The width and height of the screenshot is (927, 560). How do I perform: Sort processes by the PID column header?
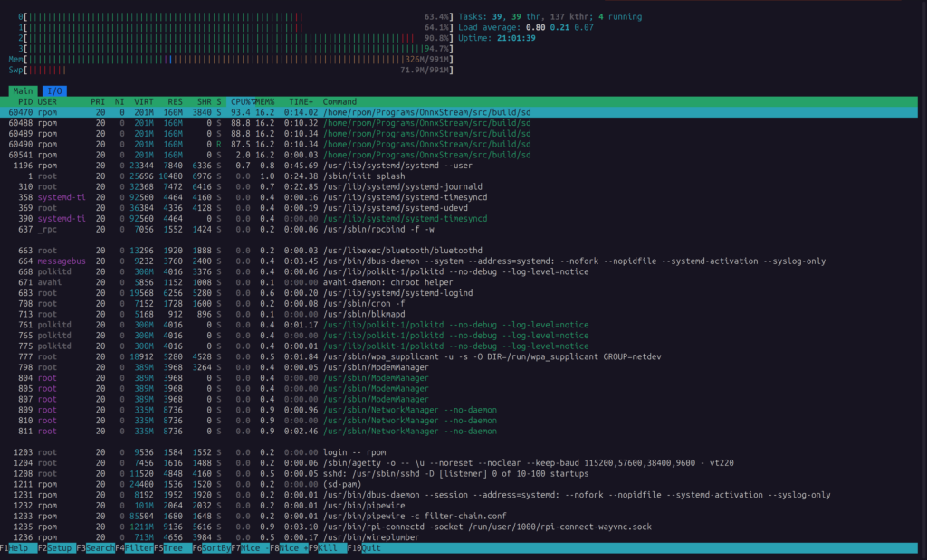(x=24, y=102)
